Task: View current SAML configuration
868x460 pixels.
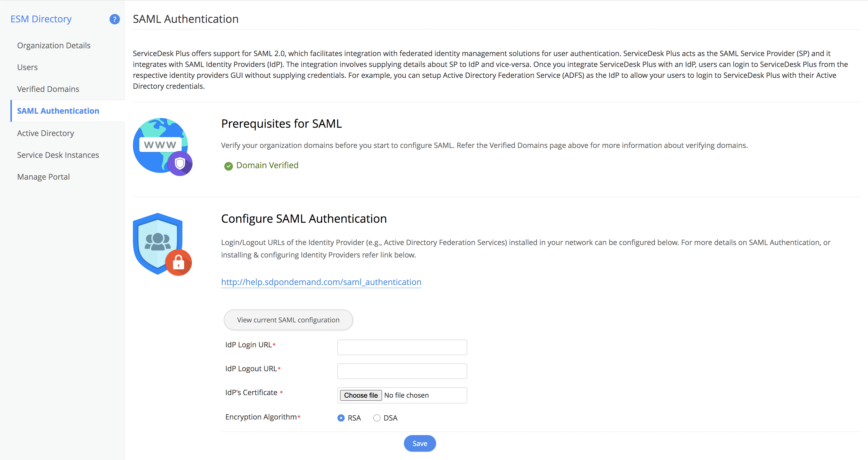Action: point(288,320)
